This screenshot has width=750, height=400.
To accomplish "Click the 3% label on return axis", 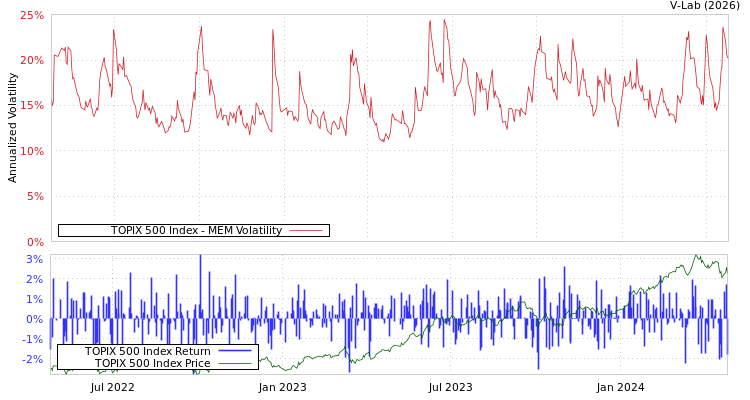I will 34,259.
